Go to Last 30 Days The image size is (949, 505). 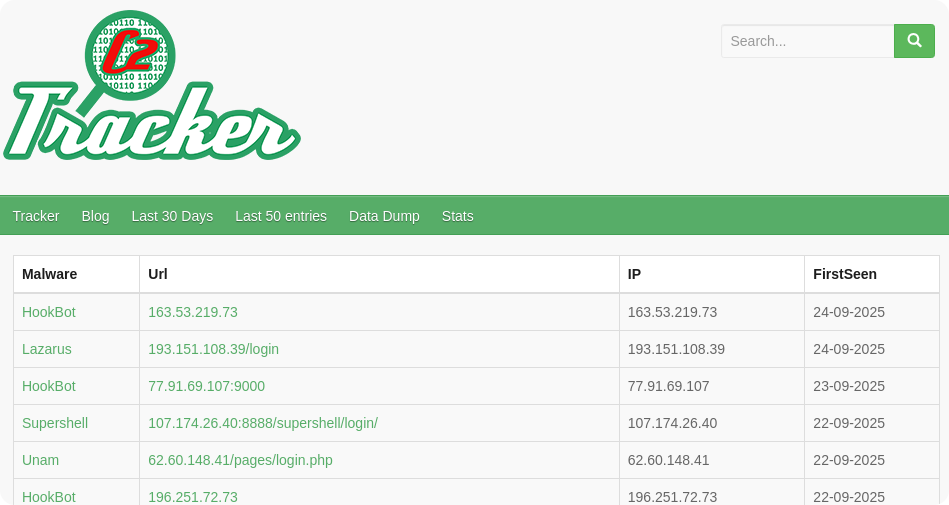click(x=172, y=216)
